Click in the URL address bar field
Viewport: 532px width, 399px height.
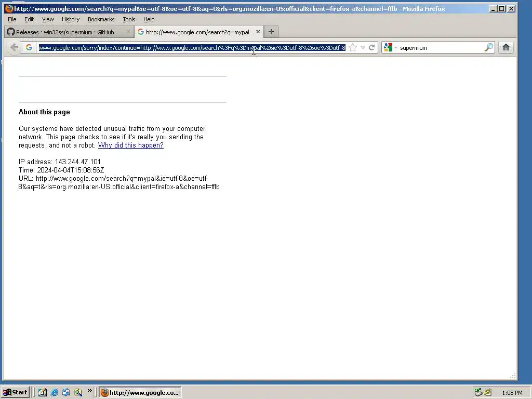[x=192, y=47]
